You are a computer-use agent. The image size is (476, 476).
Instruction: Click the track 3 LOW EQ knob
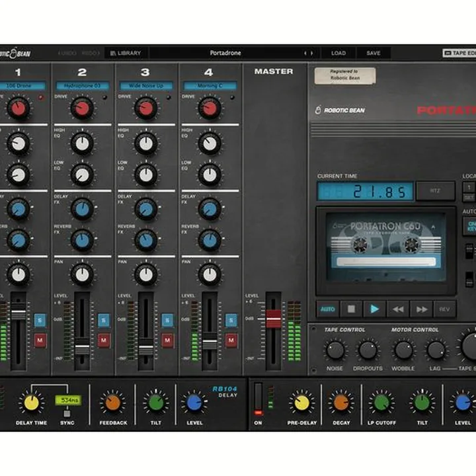tap(145, 175)
